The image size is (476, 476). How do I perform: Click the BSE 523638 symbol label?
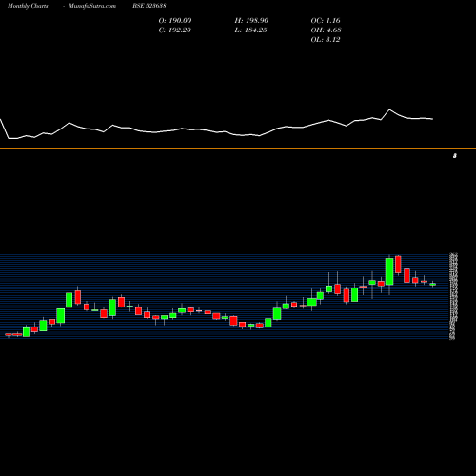(149, 6)
